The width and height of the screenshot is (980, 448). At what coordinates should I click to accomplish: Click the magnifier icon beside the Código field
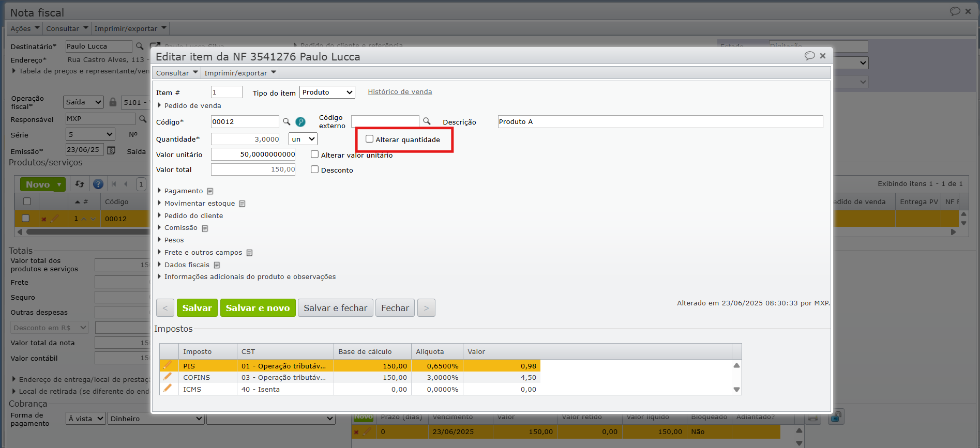point(287,121)
